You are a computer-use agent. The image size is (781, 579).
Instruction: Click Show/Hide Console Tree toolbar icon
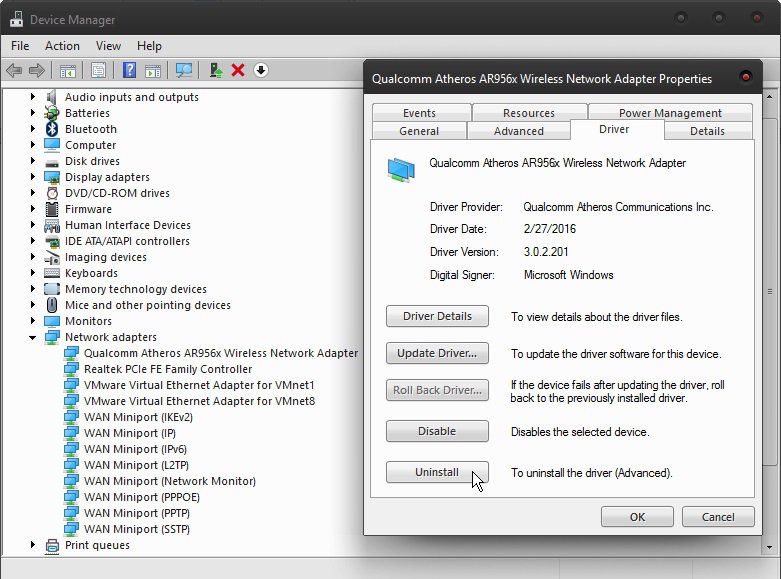pyautogui.click(x=68, y=71)
